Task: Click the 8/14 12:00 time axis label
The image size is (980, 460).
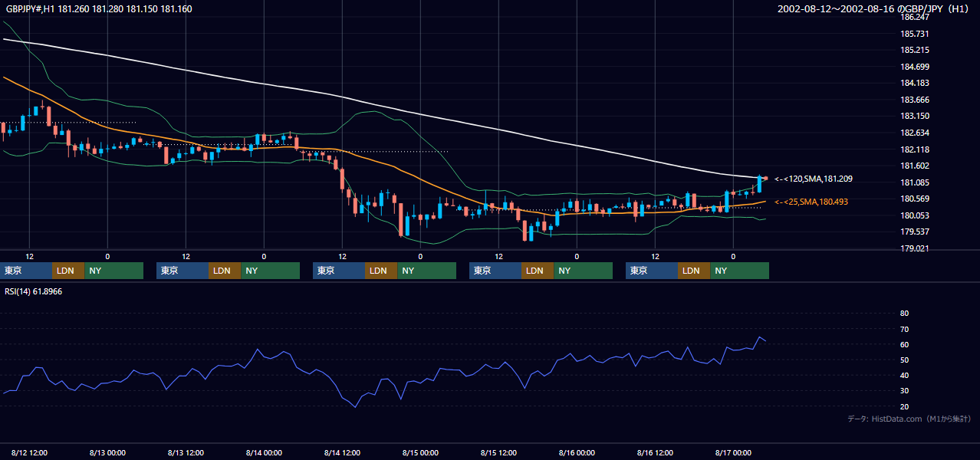Action: tap(342, 452)
